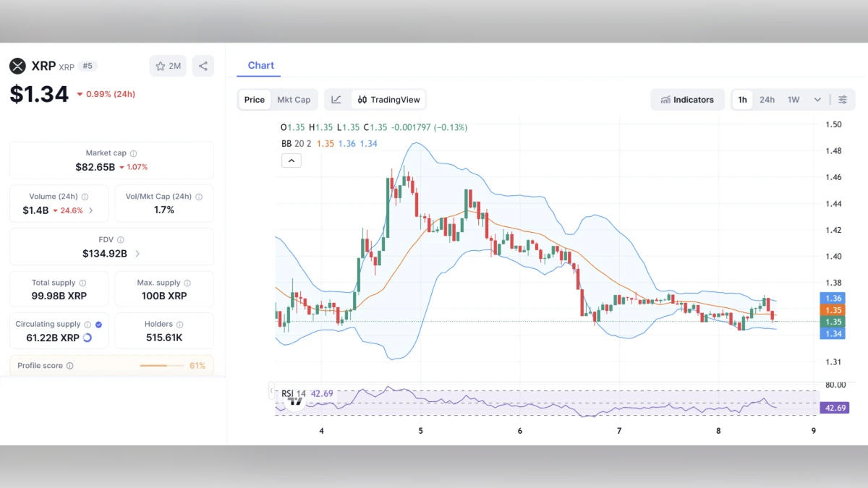This screenshot has width=868, height=488.
Task: Click the 24h timeframe option
Action: (767, 100)
